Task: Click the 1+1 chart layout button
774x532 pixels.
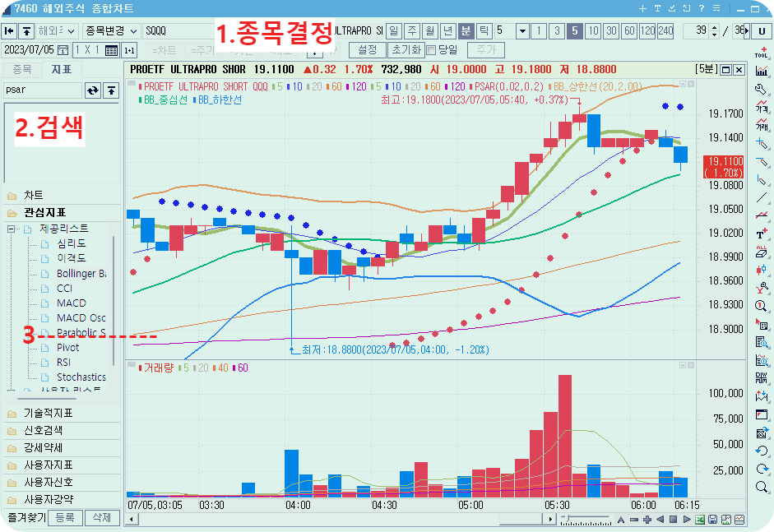Action: tap(129, 50)
